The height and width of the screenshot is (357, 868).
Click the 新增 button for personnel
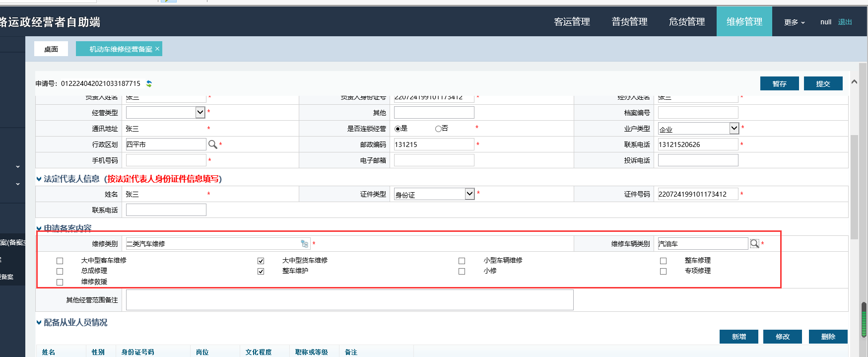click(x=738, y=337)
